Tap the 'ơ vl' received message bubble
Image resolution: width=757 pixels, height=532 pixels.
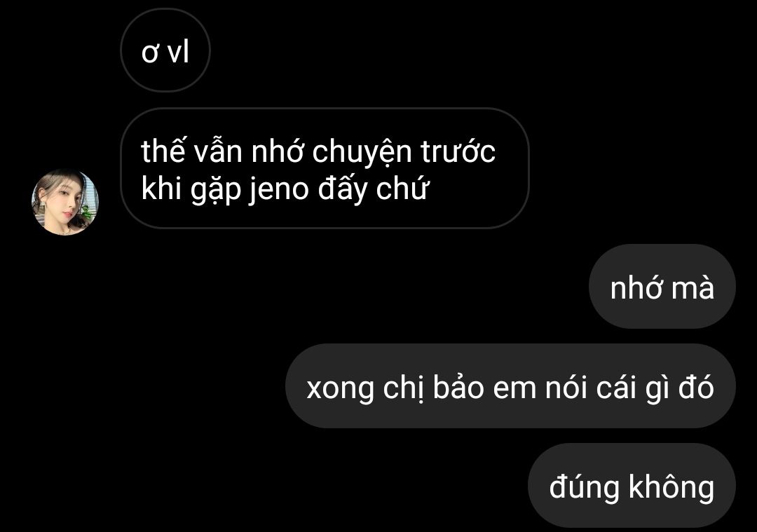pos(165,50)
